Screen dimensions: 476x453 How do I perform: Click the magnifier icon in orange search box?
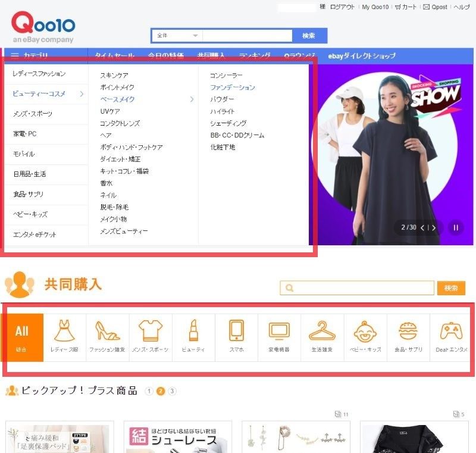pyautogui.click(x=290, y=288)
